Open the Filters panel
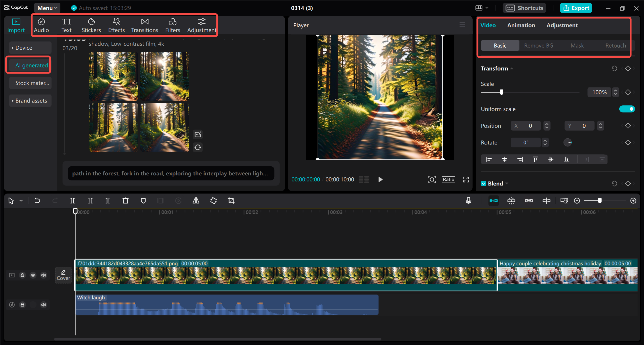This screenshot has height=345, width=644. (173, 25)
